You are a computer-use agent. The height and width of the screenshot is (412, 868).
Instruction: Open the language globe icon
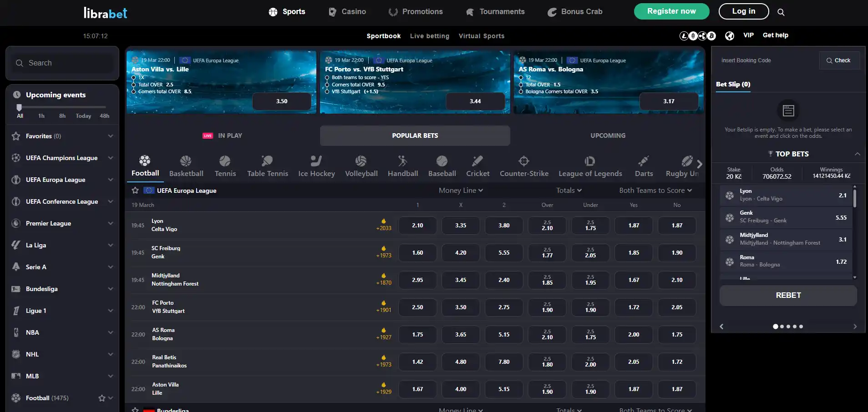click(730, 36)
